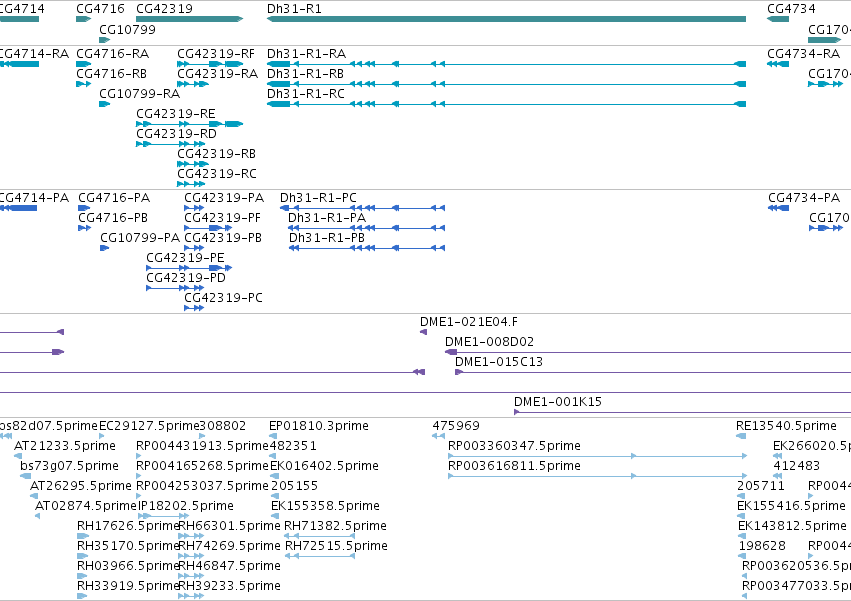
Task: Select transcript CG42319-RF label
Action: (x=216, y=54)
